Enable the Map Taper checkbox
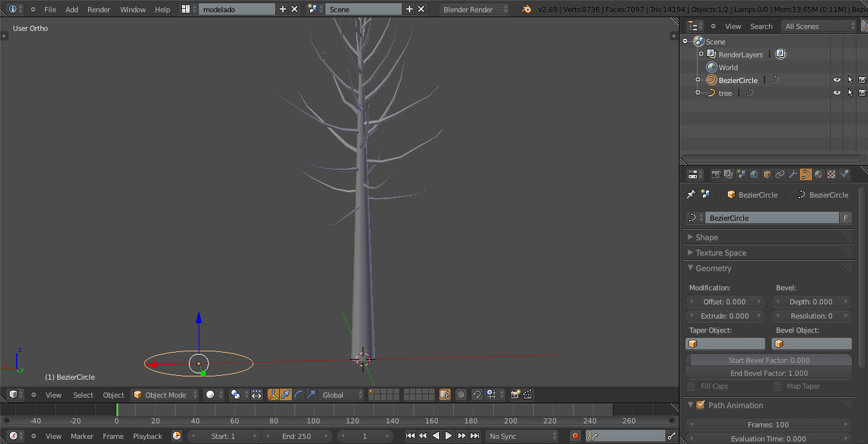Image resolution: width=868 pixels, height=444 pixels. [x=777, y=386]
